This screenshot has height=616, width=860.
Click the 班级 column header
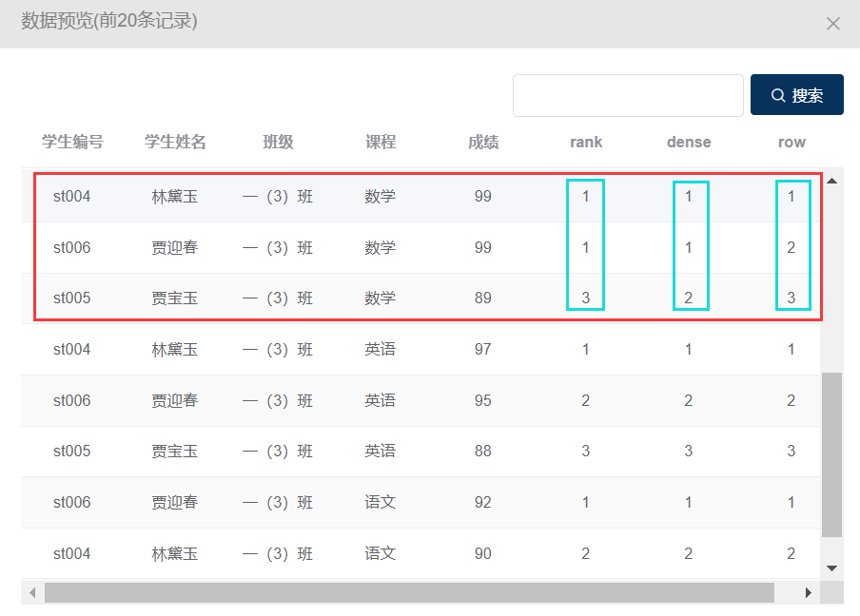tap(278, 142)
